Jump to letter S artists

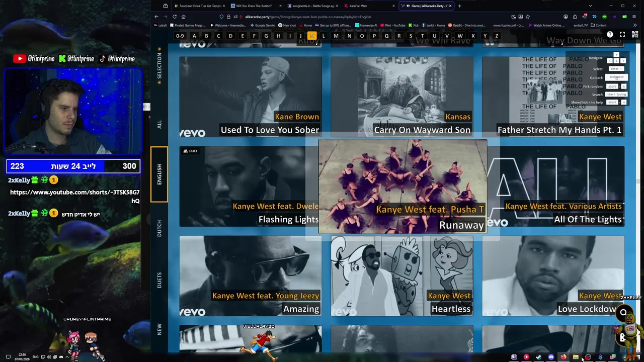(411, 36)
